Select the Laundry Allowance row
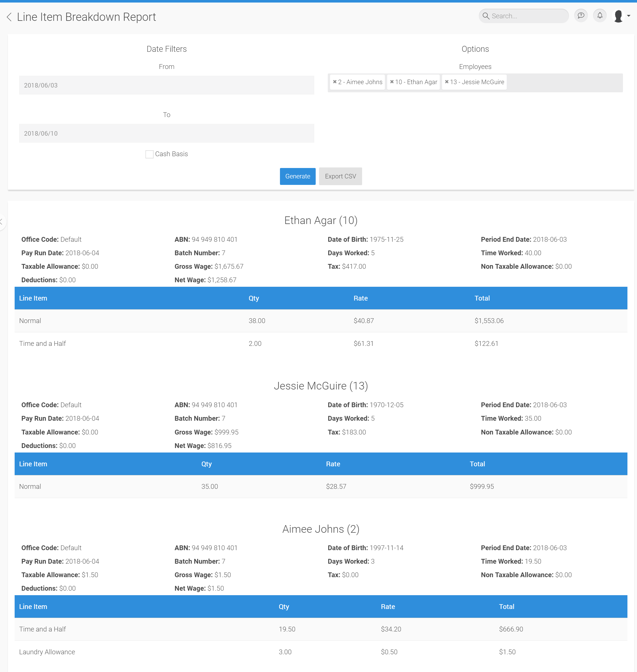 click(x=47, y=652)
